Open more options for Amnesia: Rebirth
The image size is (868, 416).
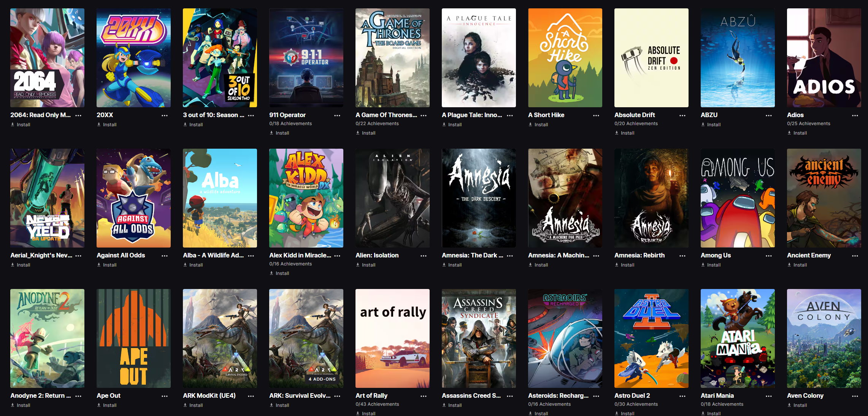tap(682, 256)
